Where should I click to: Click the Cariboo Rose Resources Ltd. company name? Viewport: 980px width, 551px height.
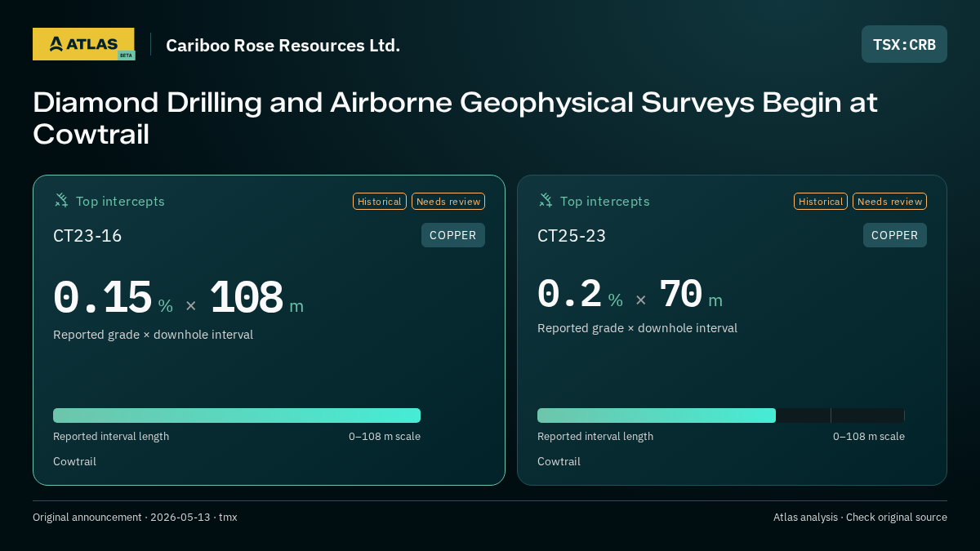click(283, 45)
